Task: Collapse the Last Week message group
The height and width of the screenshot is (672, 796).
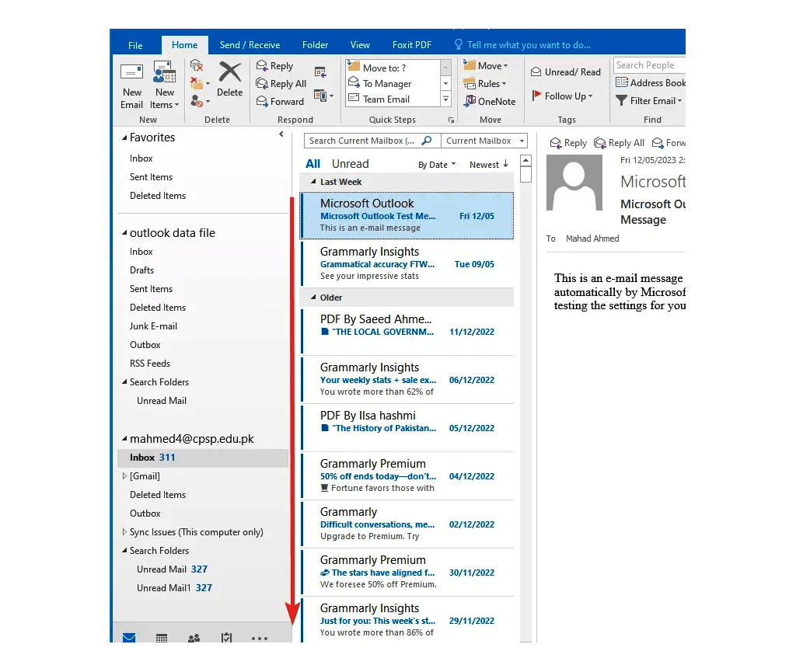Action: 313,182
